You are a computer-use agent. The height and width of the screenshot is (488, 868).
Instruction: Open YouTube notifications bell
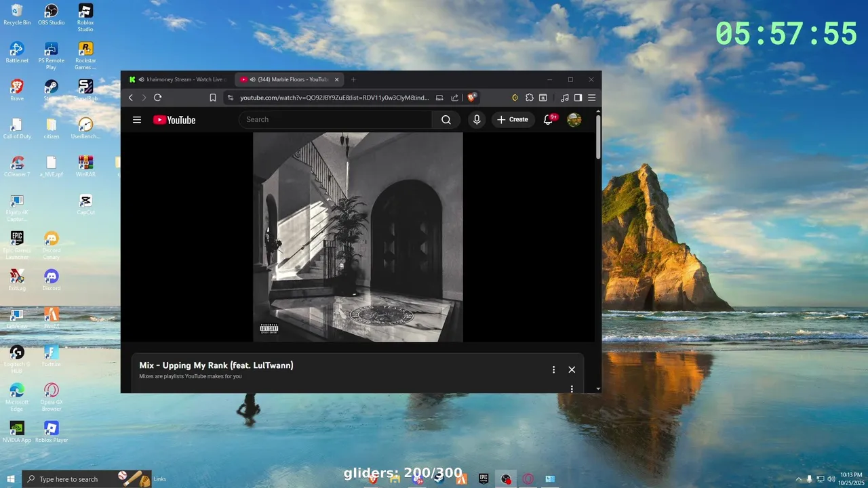[549, 120]
